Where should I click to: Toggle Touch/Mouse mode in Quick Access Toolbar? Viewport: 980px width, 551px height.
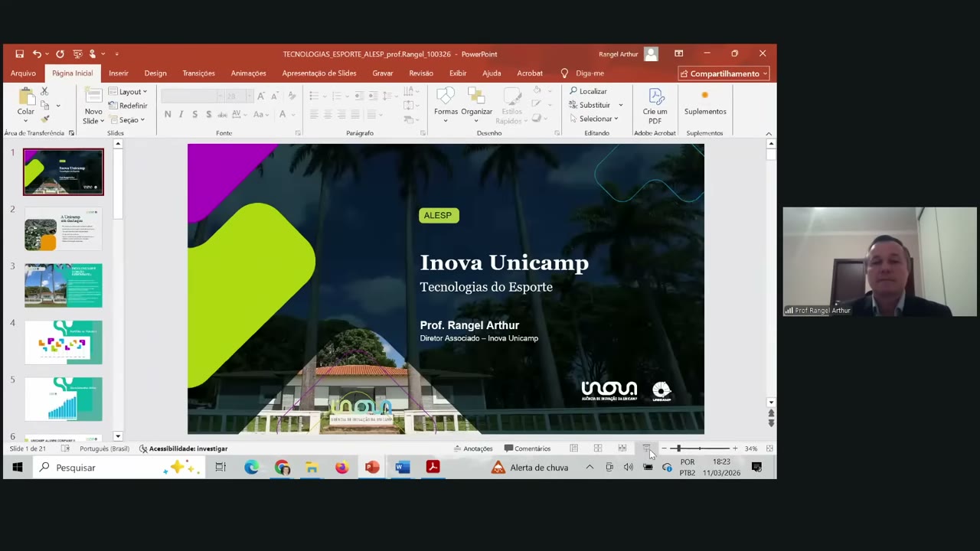pyautogui.click(x=93, y=54)
